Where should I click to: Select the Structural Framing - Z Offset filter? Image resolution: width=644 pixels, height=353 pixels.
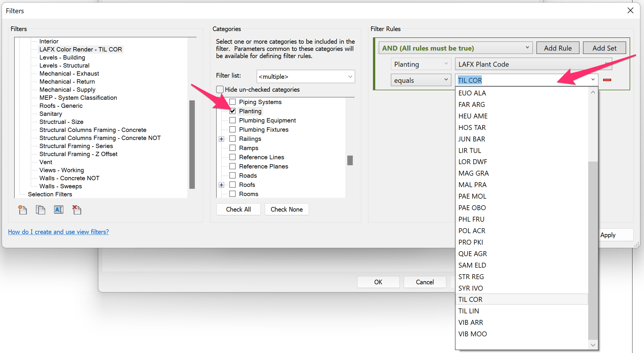[x=78, y=154]
